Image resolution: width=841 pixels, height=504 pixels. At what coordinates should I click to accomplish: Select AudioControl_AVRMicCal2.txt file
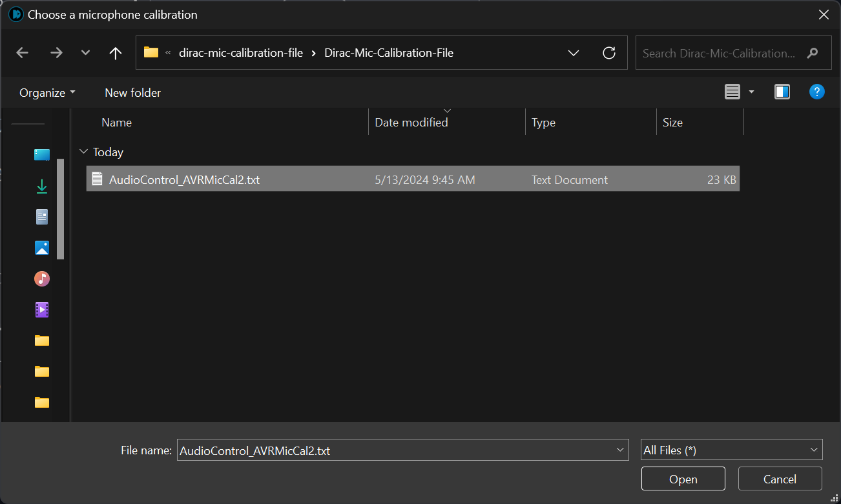point(413,179)
